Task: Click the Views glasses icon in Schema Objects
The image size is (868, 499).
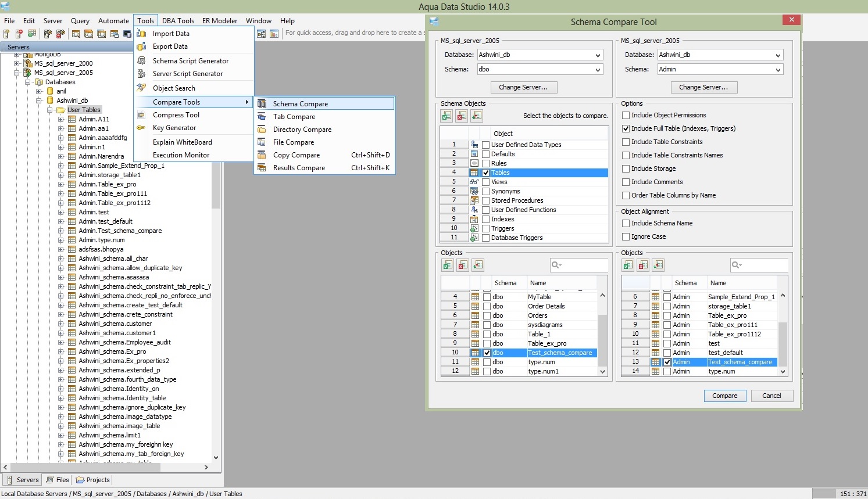Action: pos(474,182)
